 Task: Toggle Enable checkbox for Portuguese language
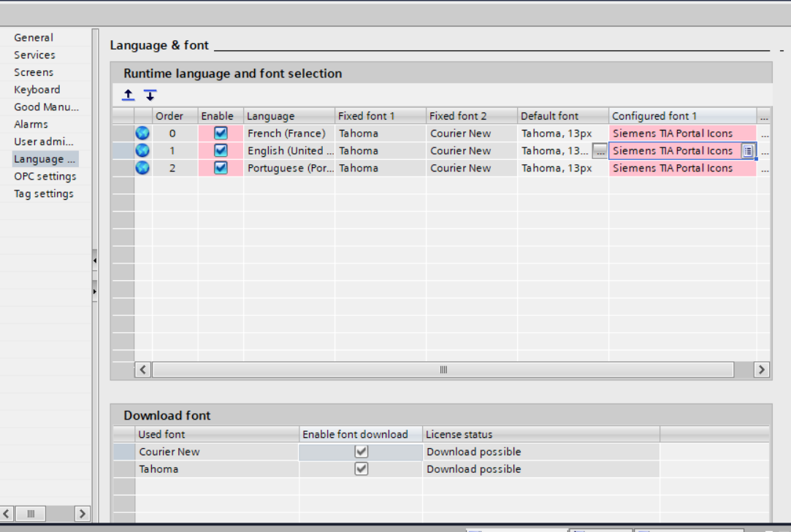[221, 168]
